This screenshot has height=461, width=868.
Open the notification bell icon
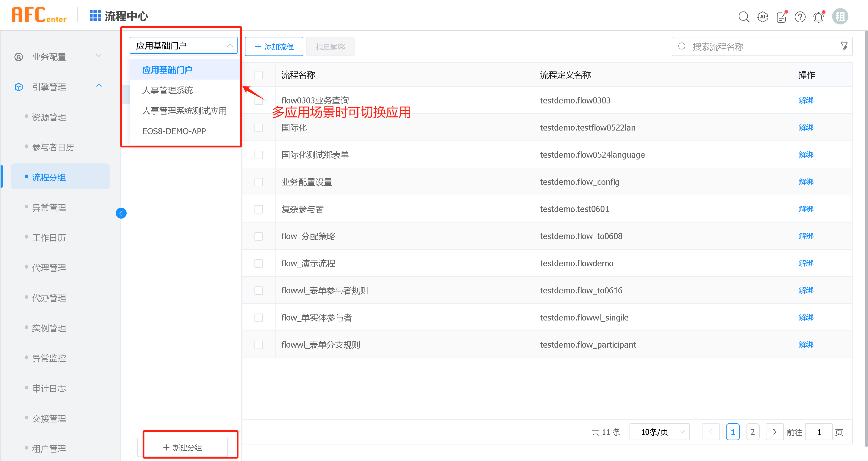pyautogui.click(x=818, y=17)
